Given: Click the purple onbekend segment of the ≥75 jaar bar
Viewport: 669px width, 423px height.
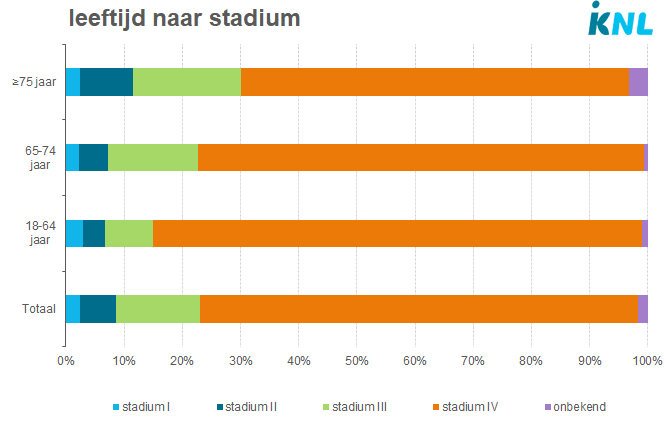Looking at the screenshot, I should coord(639,82).
